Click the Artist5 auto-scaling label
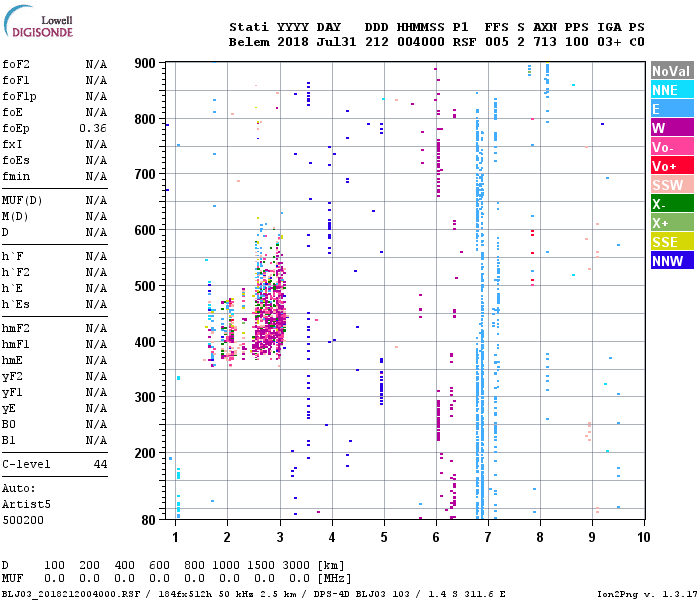This screenshot has width=700, height=600. click(26, 504)
